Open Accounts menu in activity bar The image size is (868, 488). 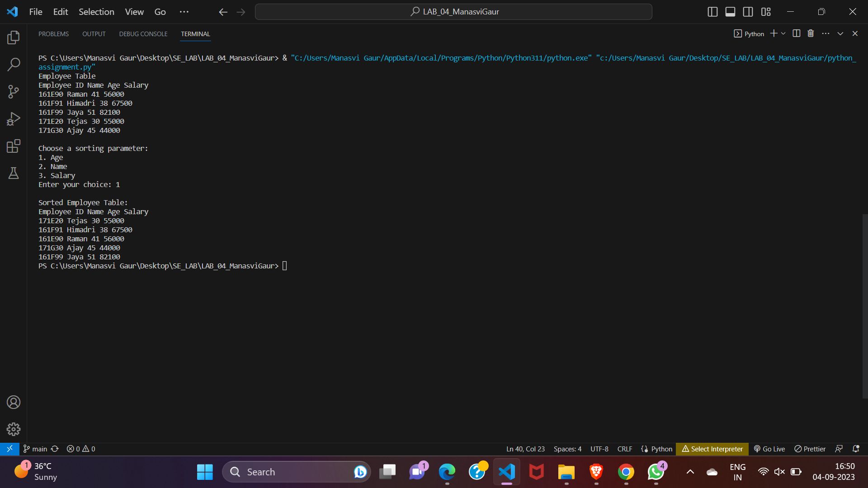(14, 402)
